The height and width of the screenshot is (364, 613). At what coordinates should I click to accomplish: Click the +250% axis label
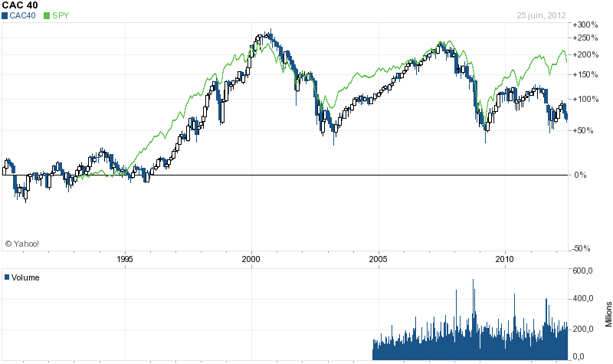tap(585, 38)
